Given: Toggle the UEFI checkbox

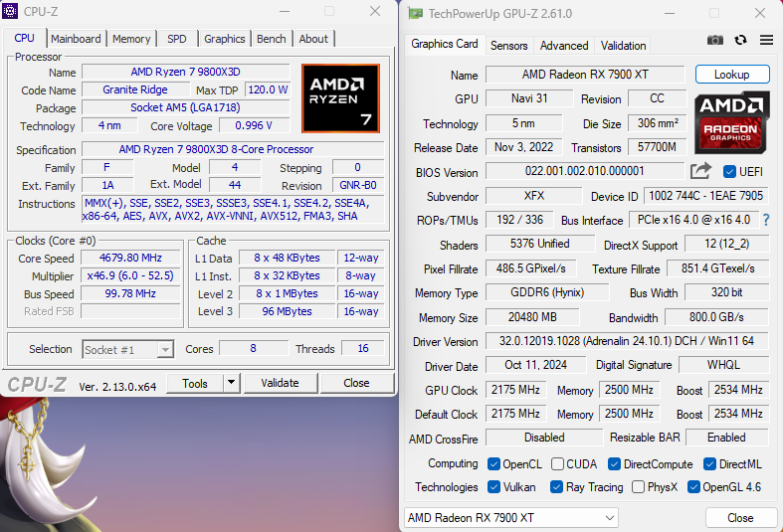Looking at the screenshot, I should point(729,172).
